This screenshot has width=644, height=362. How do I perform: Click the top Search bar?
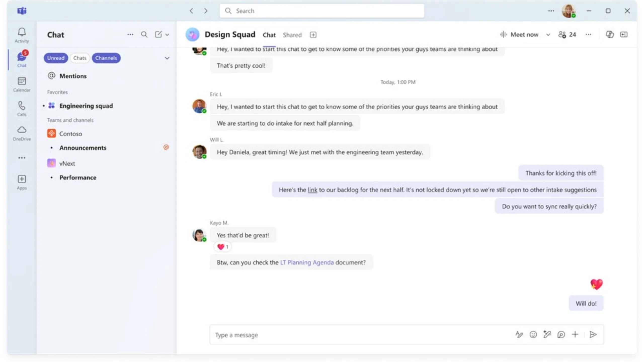click(x=322, y=11)
